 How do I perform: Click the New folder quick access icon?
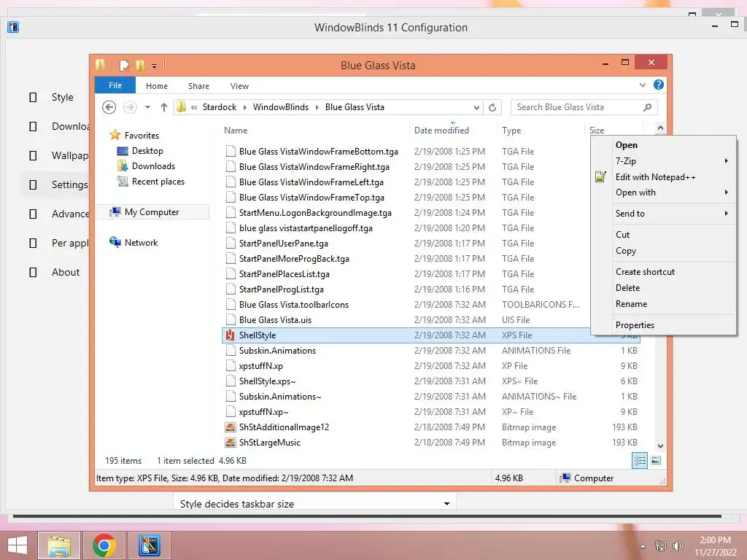tap(140, 65)
